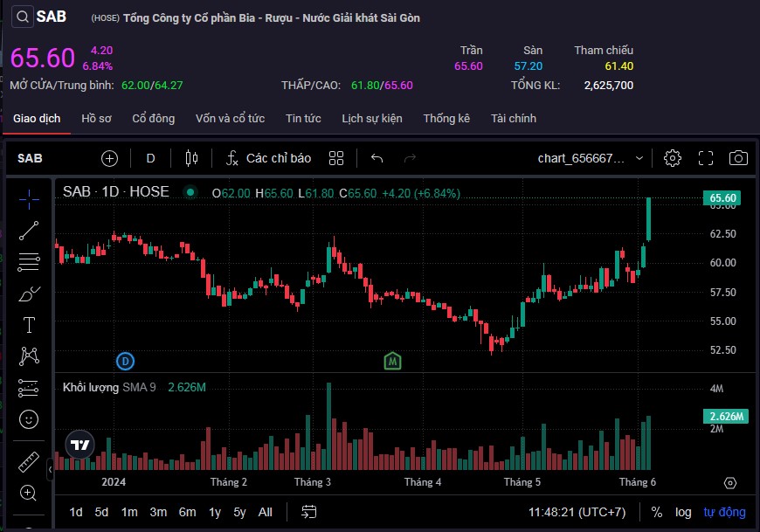Open chart settings gear icon

tap(672, 158)
